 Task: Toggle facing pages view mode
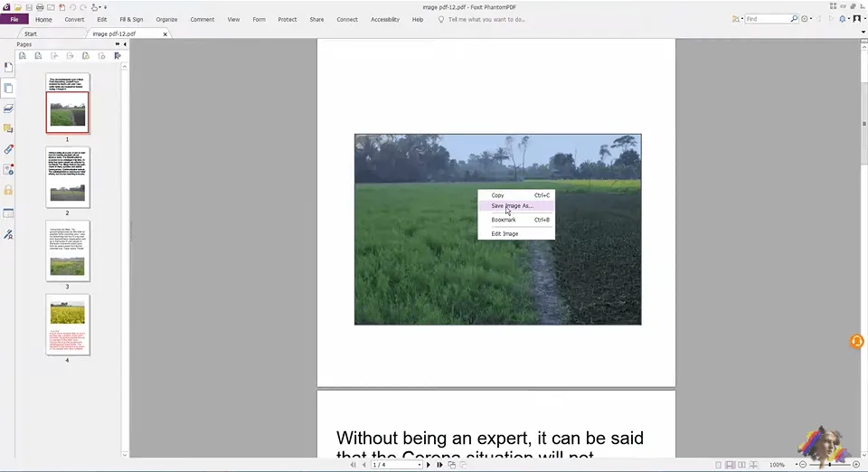click(742, 465)
